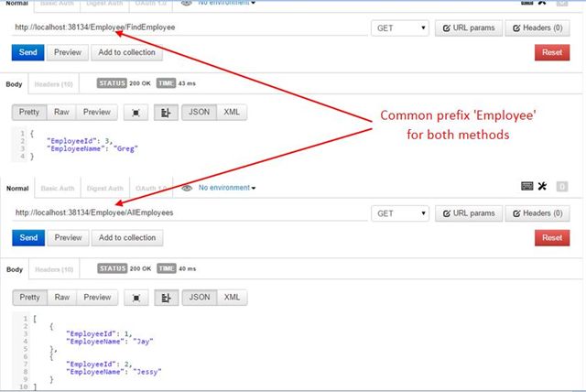The image size is (586, 392).
Task: Choose JSON format in the 40 ms response
Action: pos(200,298)
